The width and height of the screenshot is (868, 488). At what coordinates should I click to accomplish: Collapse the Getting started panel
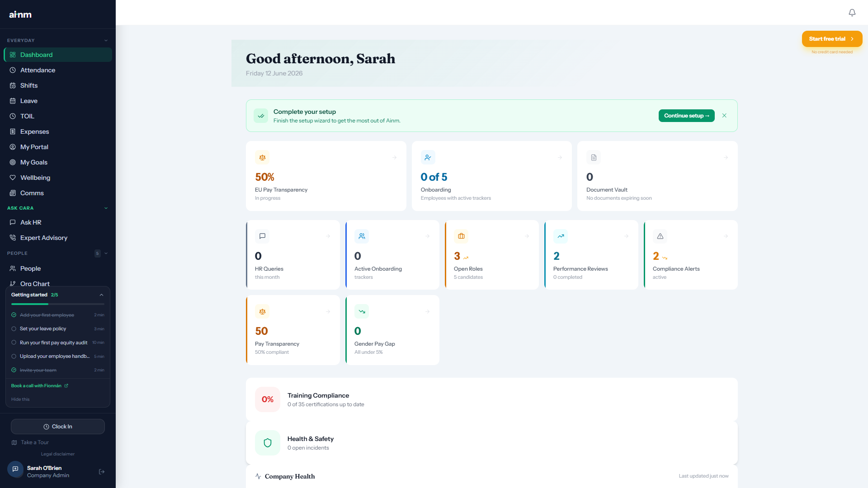click(101, 295)
